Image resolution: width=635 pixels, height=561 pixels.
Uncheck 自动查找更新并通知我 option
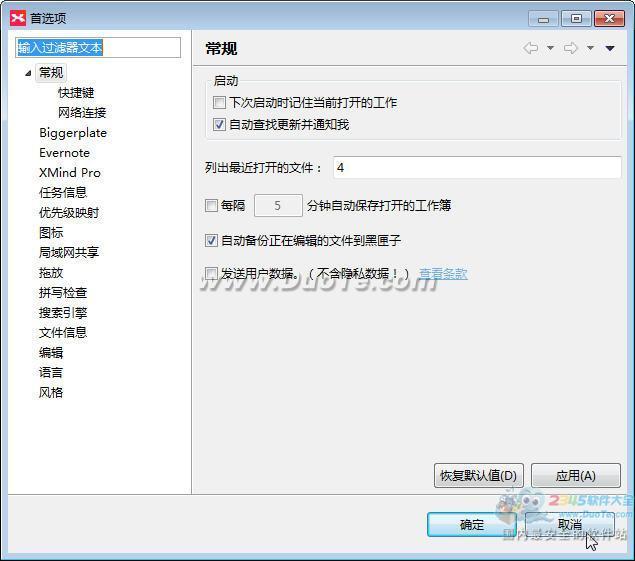(220, 125)
